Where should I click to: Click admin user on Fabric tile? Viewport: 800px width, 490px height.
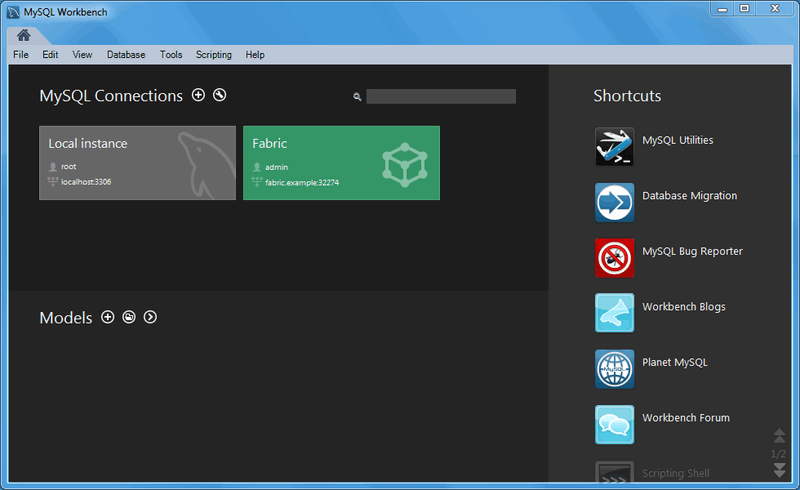coord(277,167)
